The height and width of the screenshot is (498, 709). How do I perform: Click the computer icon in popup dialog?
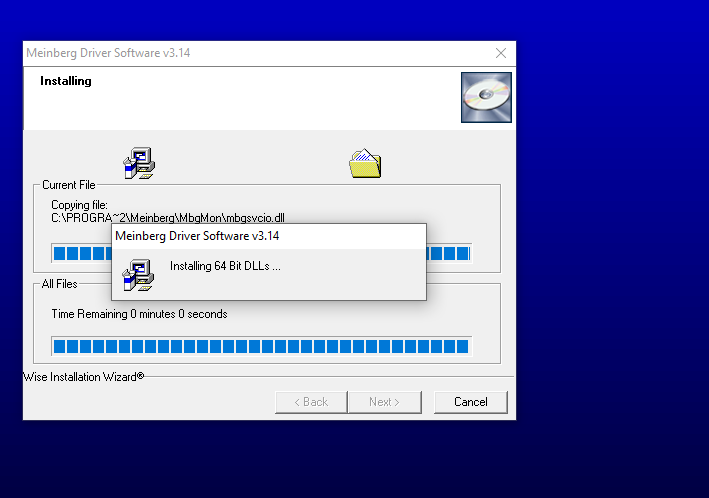click(138, 275)
